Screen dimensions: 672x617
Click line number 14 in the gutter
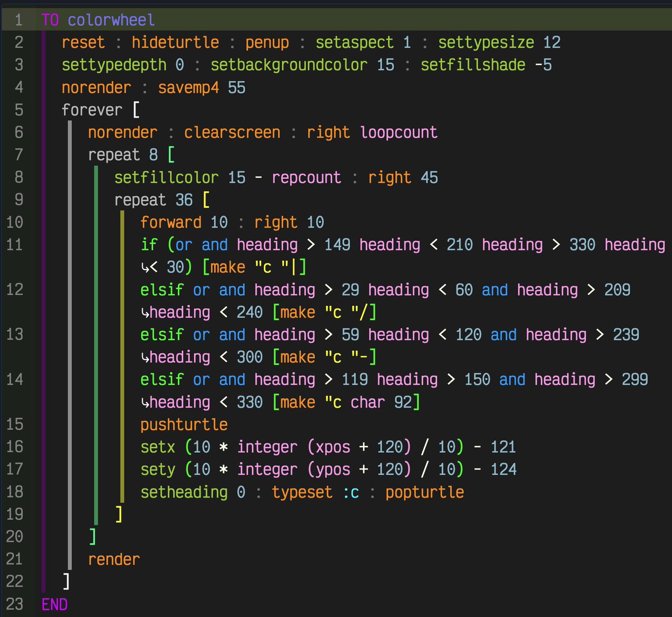(x=15, y=379)
